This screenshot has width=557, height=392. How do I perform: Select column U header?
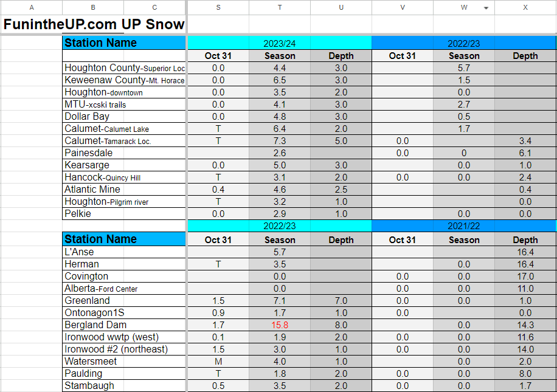341,7
